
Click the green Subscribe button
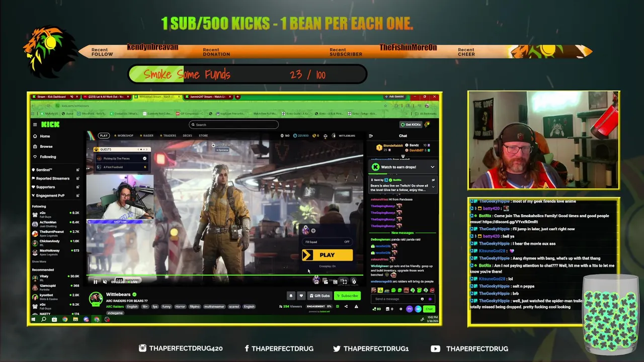point(347,296)
